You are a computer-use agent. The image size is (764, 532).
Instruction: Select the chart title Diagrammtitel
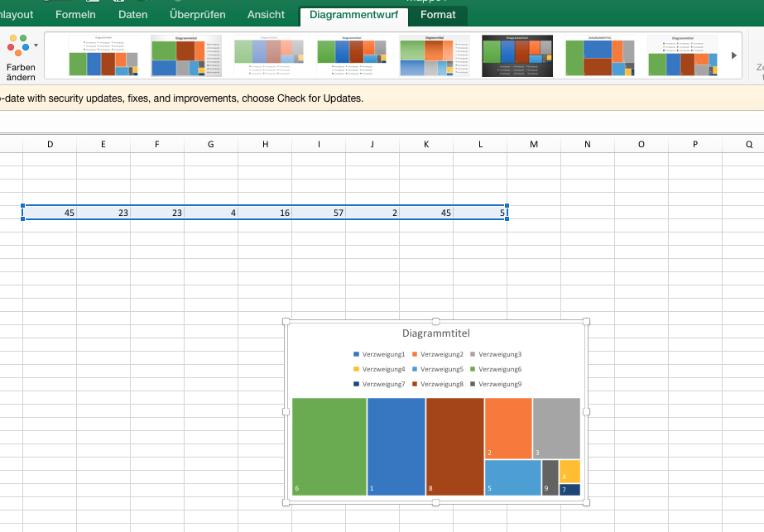(435, 333)
